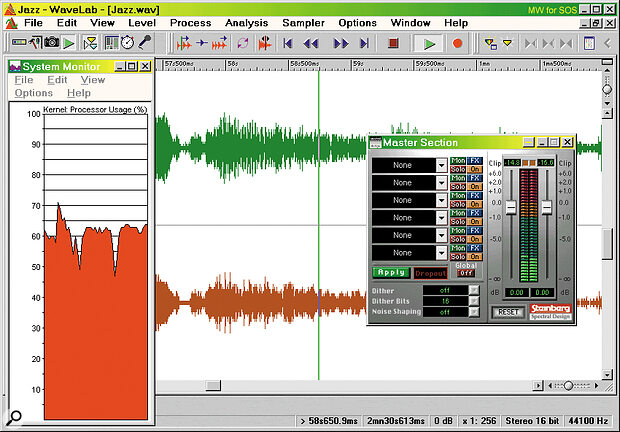Click the Steinberg Spectral Design logo

[x=550, y=311]
